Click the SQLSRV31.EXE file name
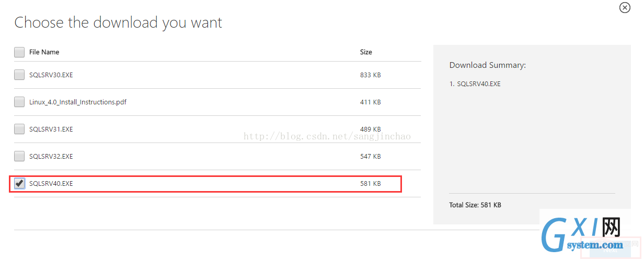This screenshot has width=644, height=261. (51, 129)
